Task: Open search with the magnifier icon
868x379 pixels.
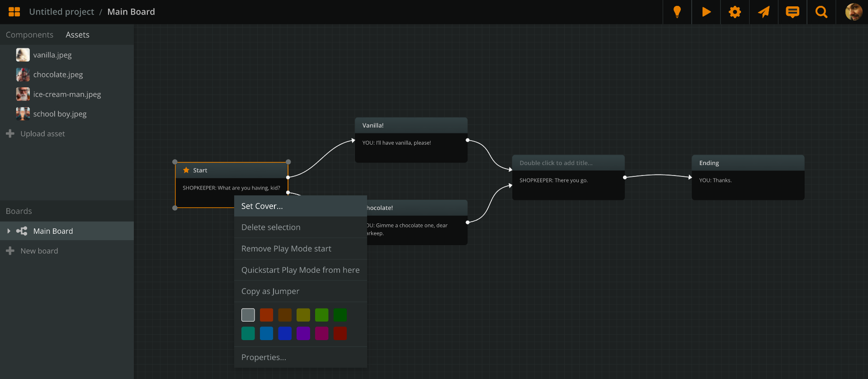Action: (821, 12)
